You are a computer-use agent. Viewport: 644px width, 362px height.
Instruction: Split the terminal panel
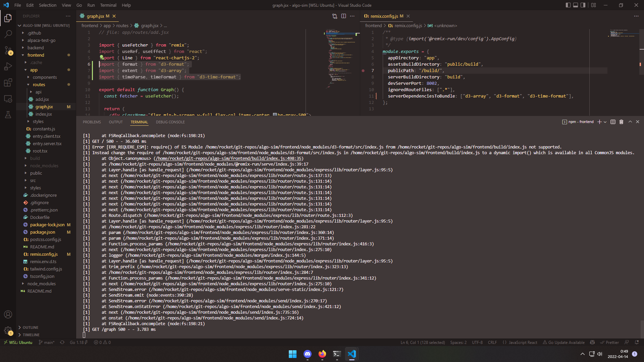click(613, 122)
